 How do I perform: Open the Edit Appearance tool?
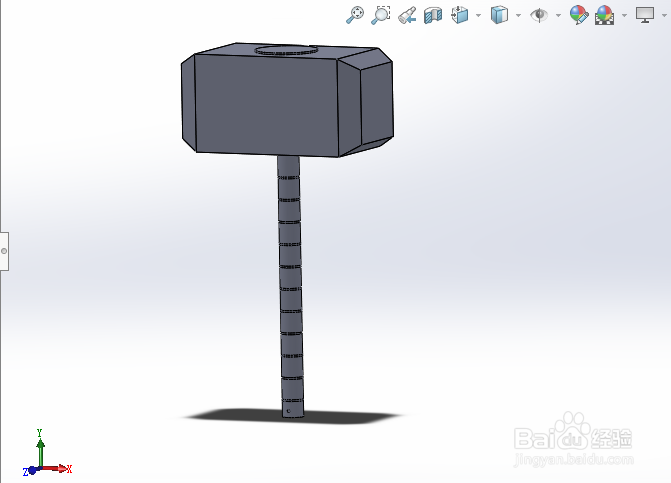click(579, 15)
